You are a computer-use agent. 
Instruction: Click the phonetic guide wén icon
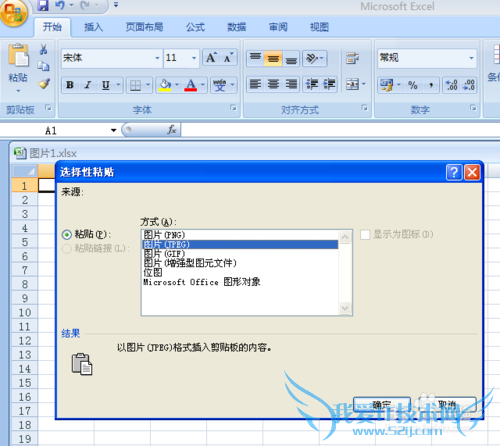pos(220,86)
